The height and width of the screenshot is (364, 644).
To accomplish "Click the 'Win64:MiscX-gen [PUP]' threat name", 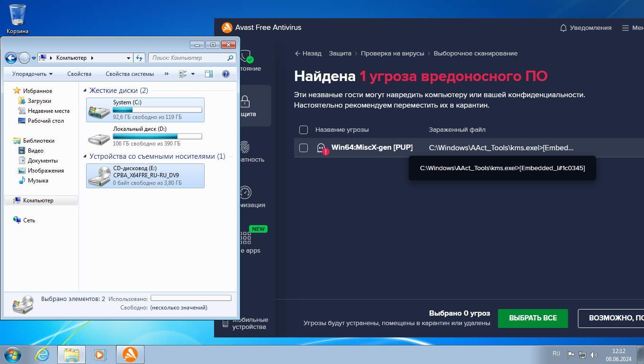I will click(372, 147).
